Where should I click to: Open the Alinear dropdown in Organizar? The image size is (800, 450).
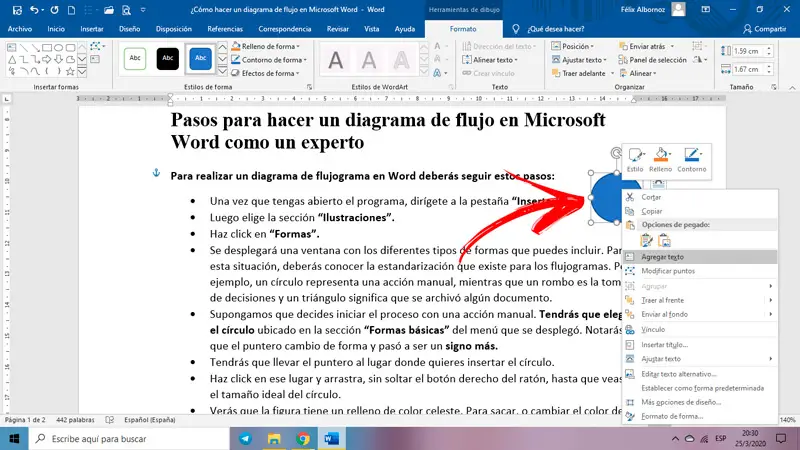tap(638, 73)
